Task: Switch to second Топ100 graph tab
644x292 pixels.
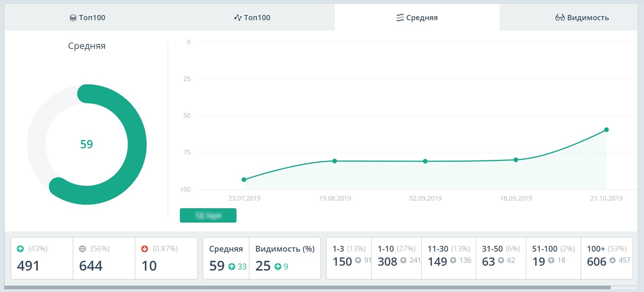Action: pyautogui.click(x=252, y=18)
